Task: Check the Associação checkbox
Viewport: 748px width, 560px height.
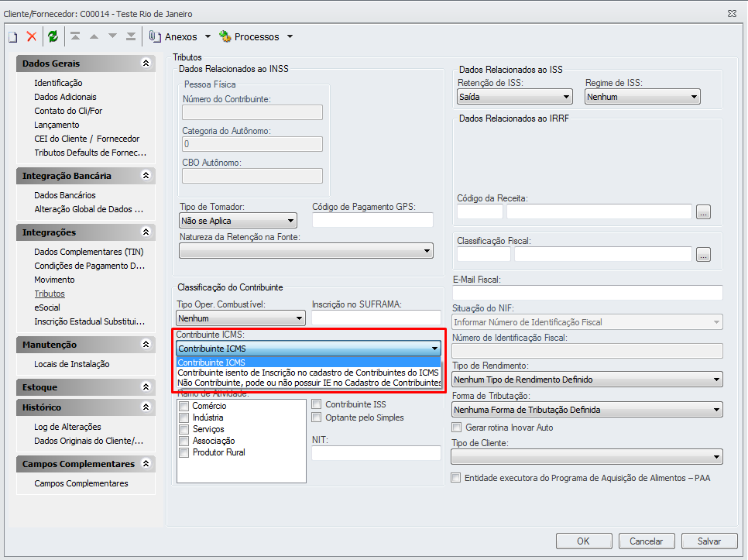Action: (184, 441)
